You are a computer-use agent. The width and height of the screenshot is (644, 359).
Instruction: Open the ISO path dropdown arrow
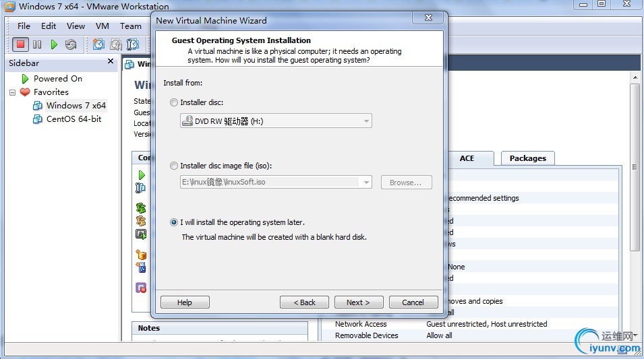tap(366, 182)
